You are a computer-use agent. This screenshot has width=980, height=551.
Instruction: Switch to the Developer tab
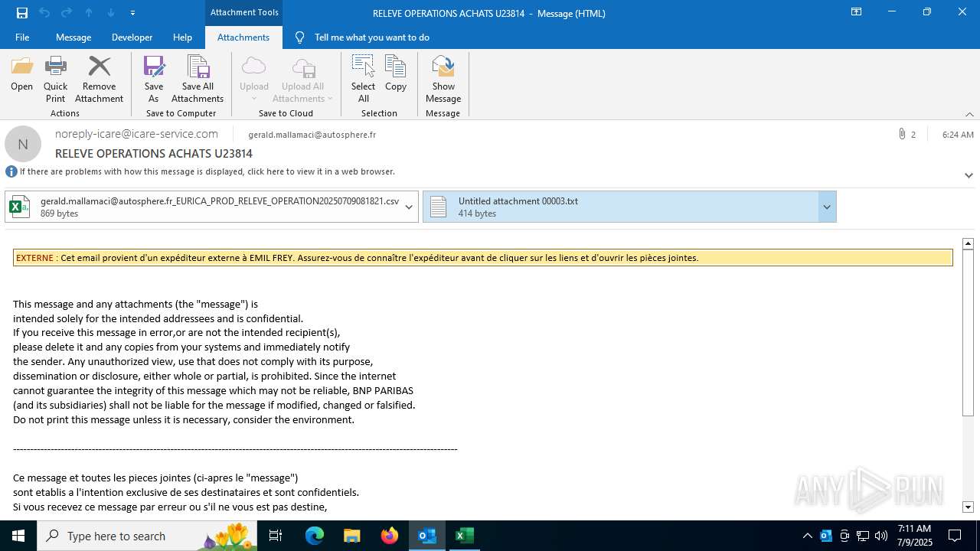[132, 37]
